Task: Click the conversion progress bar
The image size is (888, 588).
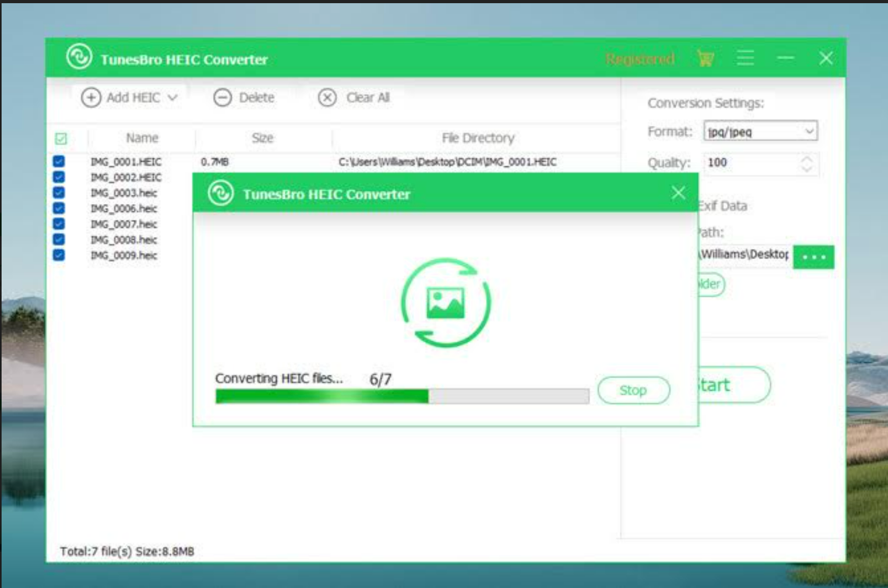Action: point(402,396)
